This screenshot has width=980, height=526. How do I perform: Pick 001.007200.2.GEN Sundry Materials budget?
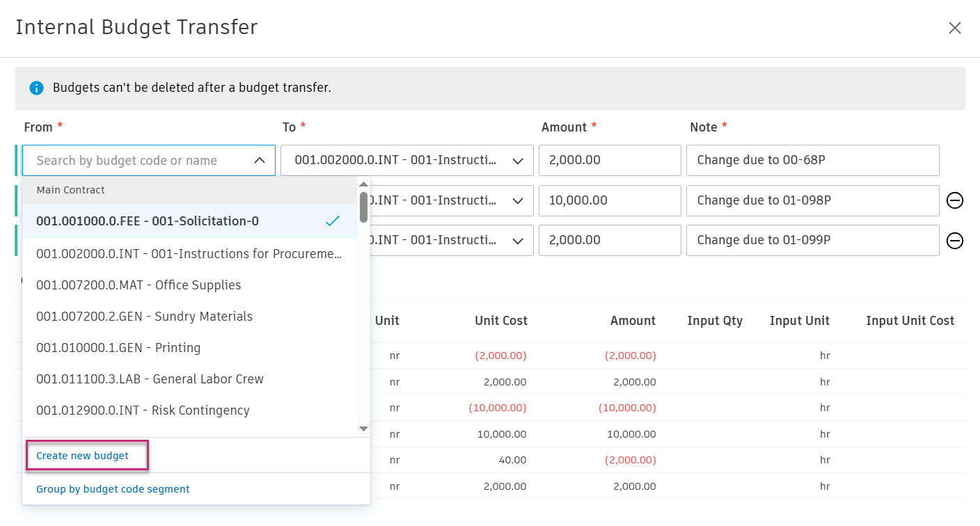(x=144, y=317)
